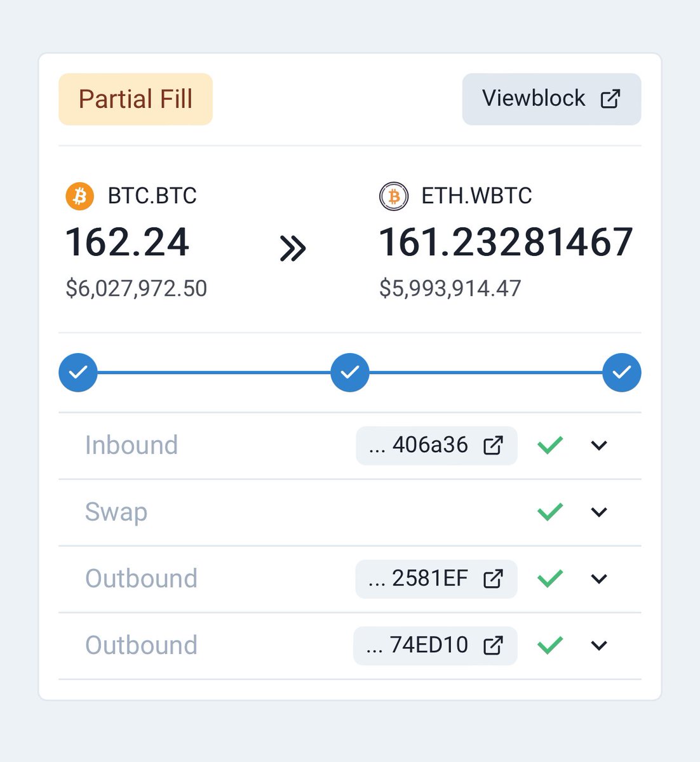Click the ETH.WBTC wrapped bitcoin icon
700x762 pixels.
pos(394,196)
